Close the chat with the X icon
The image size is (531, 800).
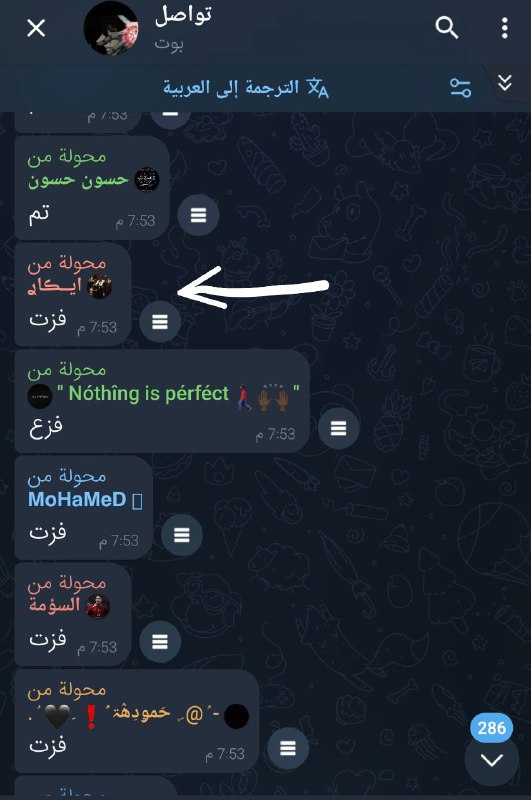[36, 28]
